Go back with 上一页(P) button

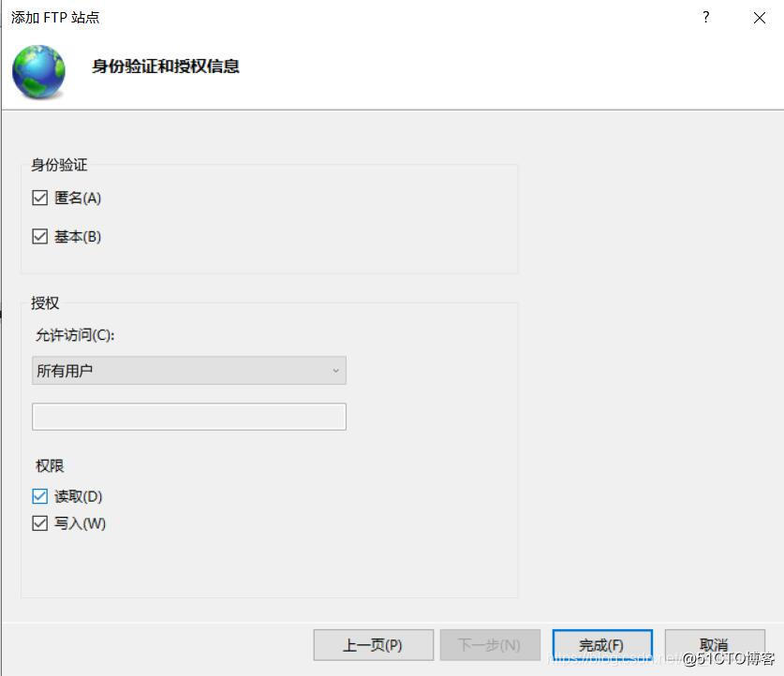coord(373,645)
